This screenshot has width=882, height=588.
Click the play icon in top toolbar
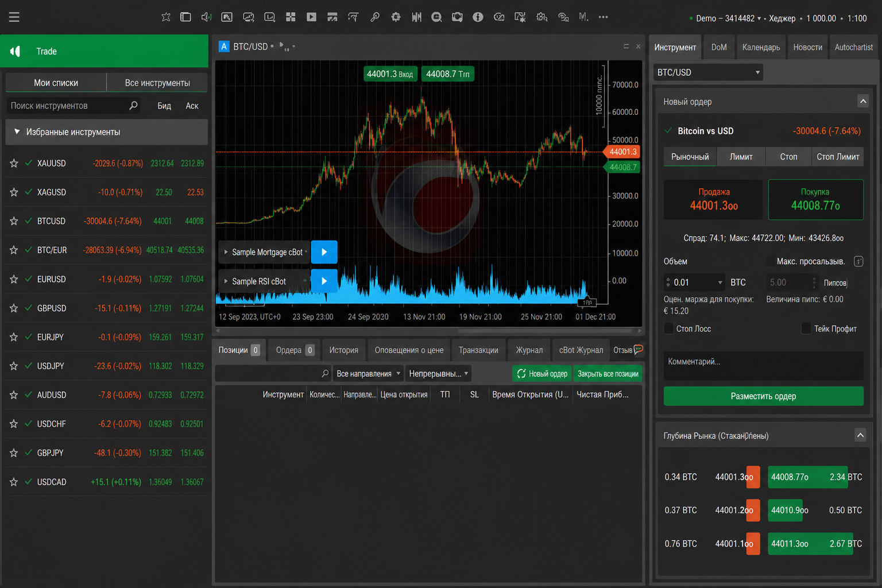pos(311,17)
